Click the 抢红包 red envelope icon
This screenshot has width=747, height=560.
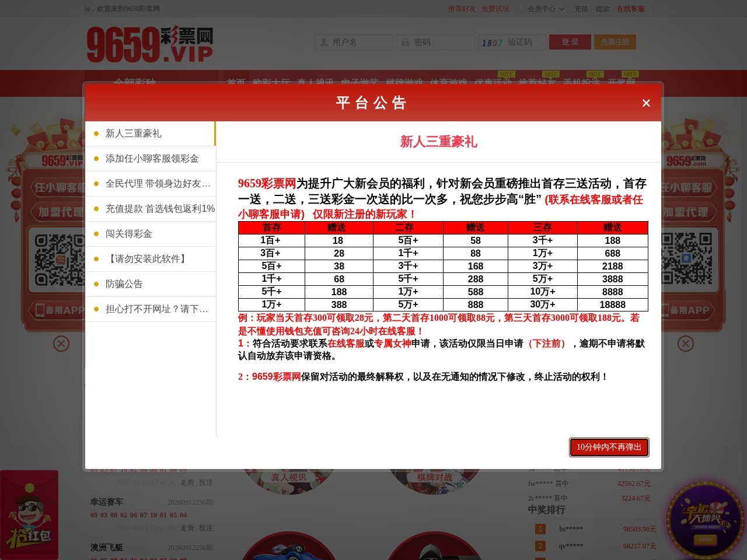point(29,515)
